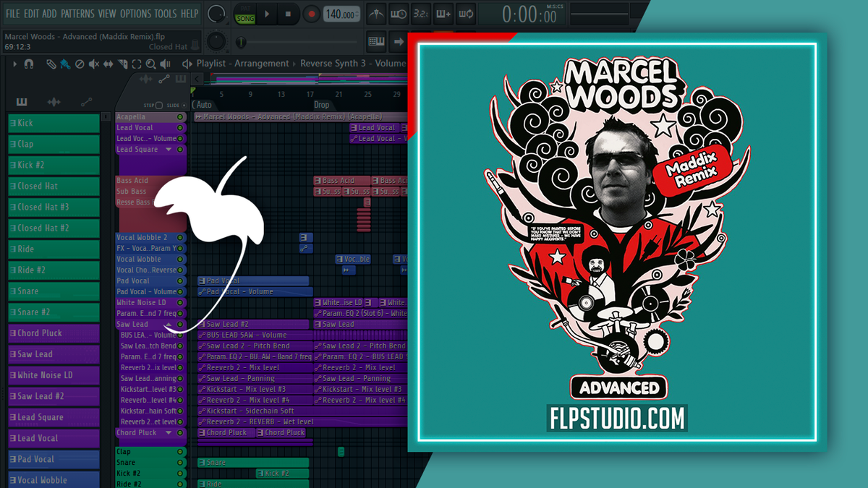868x488 pixels.
Task: Open the Chord Pluck track dropdown arrow
Action: [168, 432]
